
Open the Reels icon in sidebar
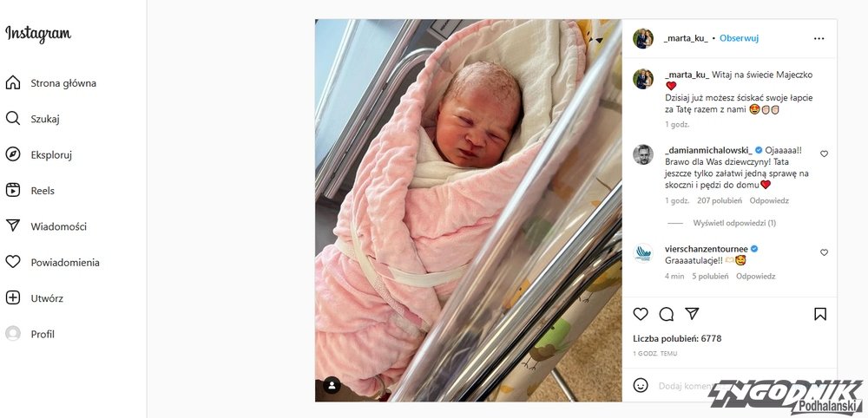13,190
